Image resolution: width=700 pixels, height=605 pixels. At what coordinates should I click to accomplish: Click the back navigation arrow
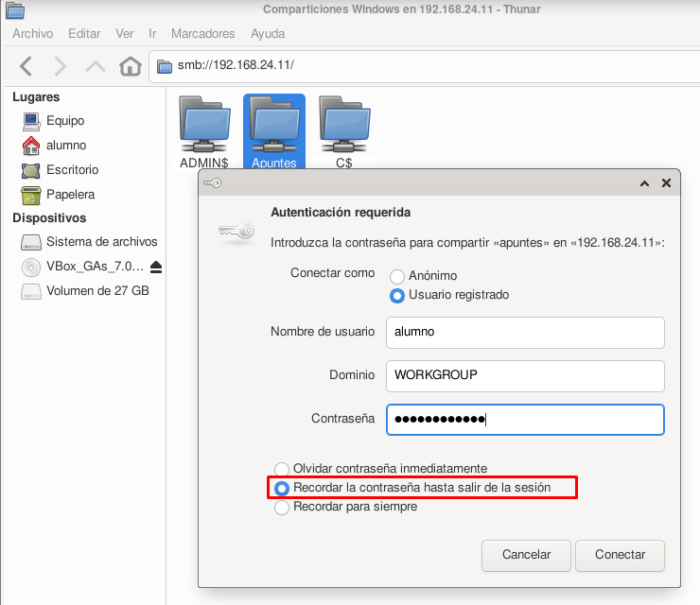[x=26, y=66]
